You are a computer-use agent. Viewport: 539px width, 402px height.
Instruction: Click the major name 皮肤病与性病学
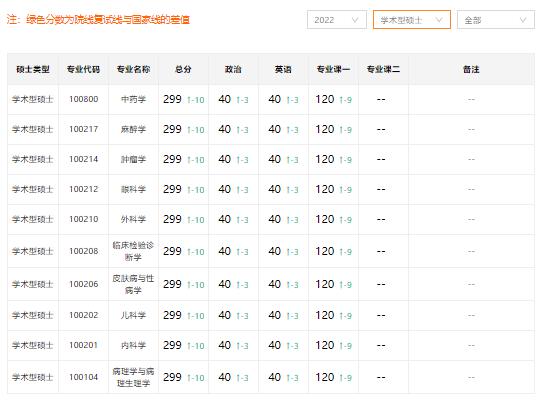[x=133, y=284]
